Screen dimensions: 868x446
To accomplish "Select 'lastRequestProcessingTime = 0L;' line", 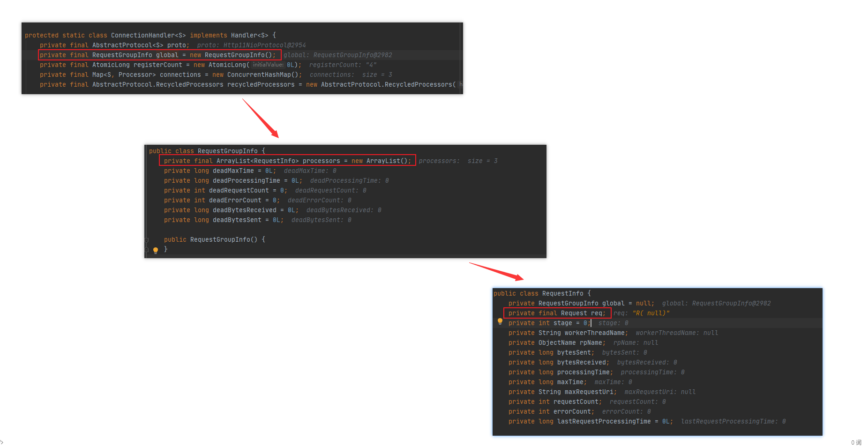I will (591, 421).
